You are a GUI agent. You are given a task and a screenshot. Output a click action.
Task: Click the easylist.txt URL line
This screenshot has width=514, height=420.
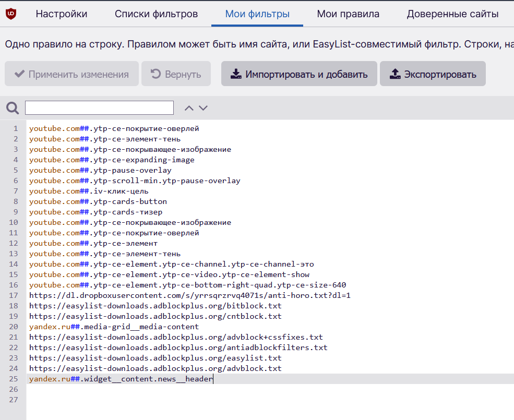(156, 358)
